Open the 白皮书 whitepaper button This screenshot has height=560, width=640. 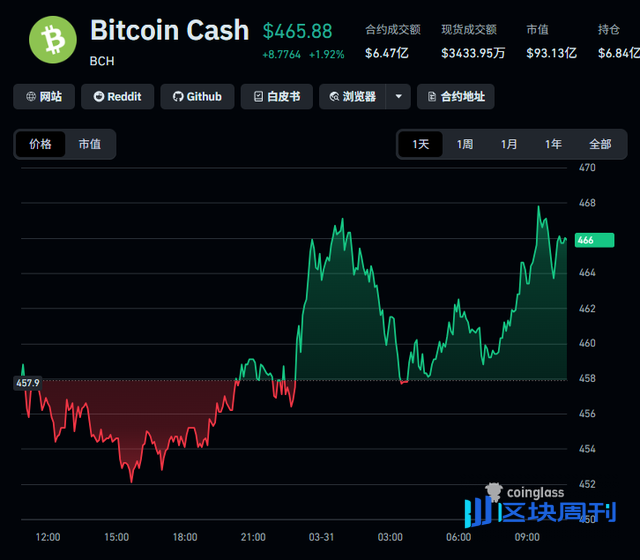[277, 97]
